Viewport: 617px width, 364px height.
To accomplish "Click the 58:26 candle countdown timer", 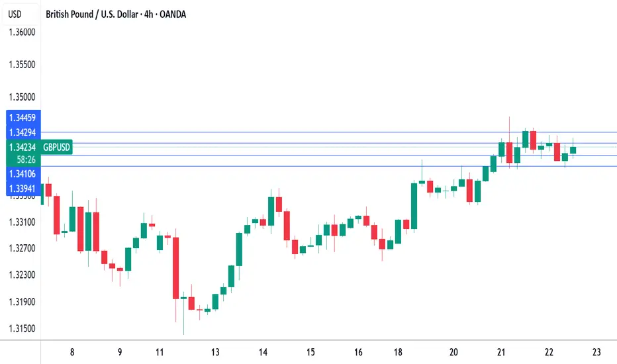I will pyautogui.click(x=26, y=159).
